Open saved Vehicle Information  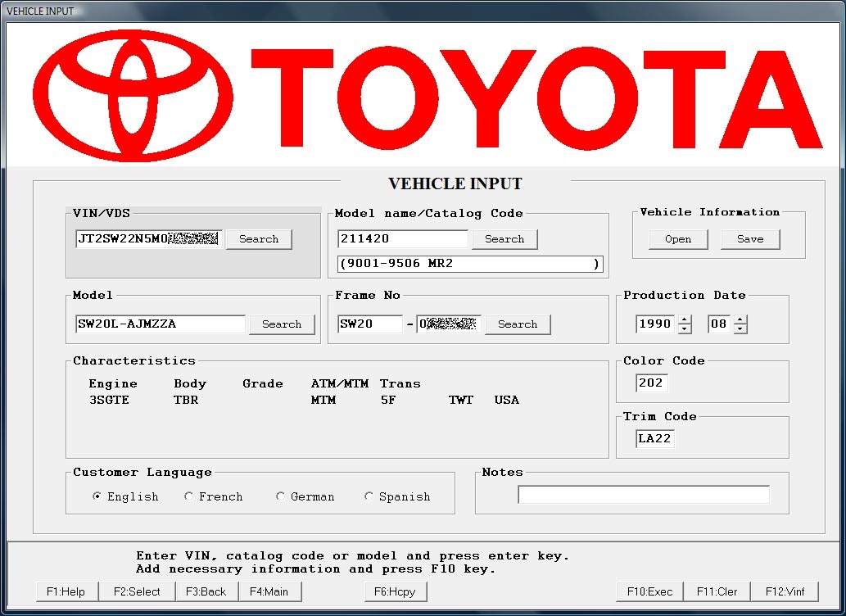point(678,239)
